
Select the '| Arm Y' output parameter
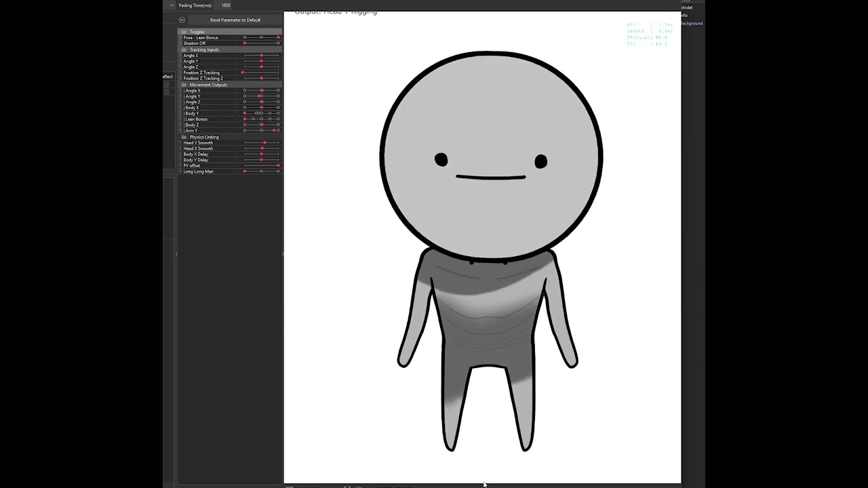(x=191, y=130)
